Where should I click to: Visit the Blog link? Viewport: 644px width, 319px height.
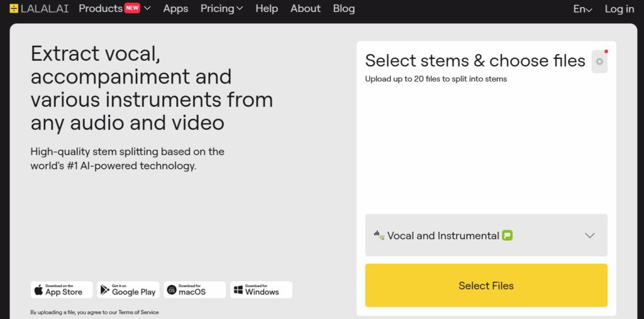click(343, 9)
